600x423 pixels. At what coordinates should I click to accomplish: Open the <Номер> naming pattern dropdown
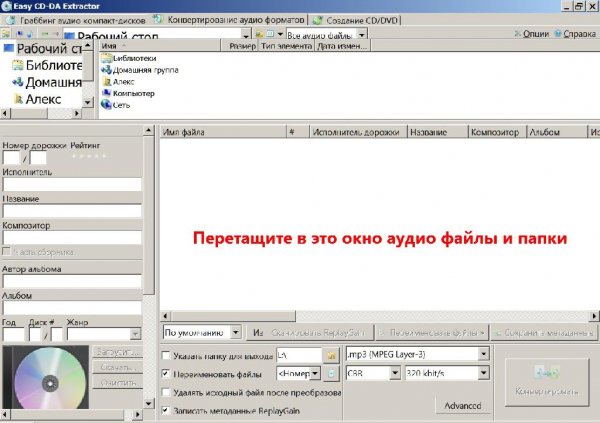[315, 373]
